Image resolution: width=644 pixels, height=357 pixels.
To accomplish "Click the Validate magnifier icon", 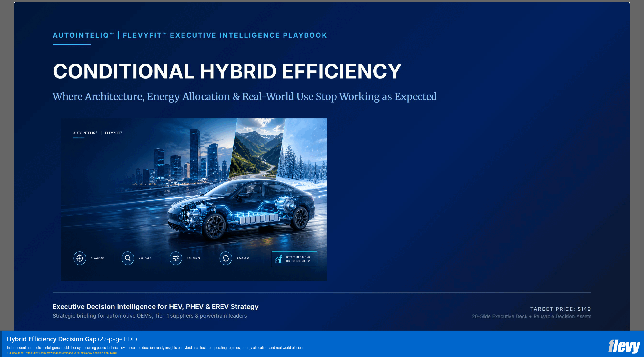I will pos(128,258).
